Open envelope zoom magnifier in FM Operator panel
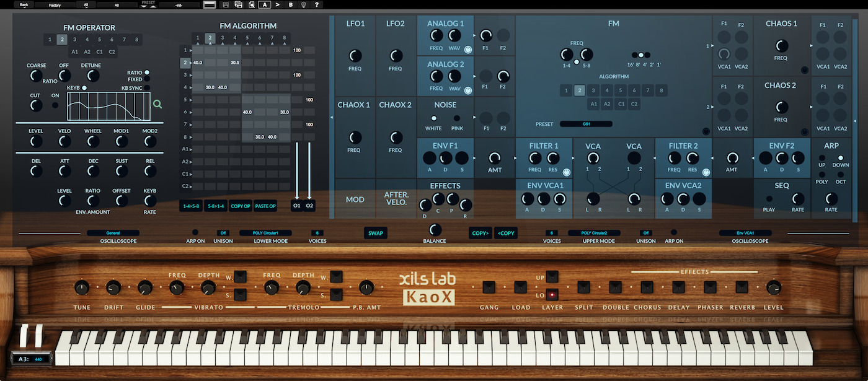Image resolution: width=868 pixels, height=381 pixels. click(157, 104)
